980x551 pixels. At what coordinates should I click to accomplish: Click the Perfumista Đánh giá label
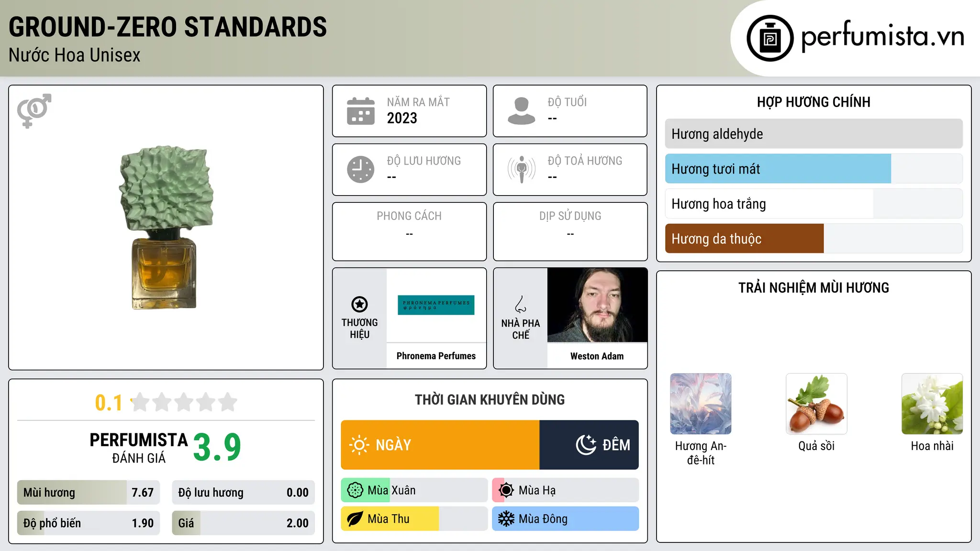[139, 448]
